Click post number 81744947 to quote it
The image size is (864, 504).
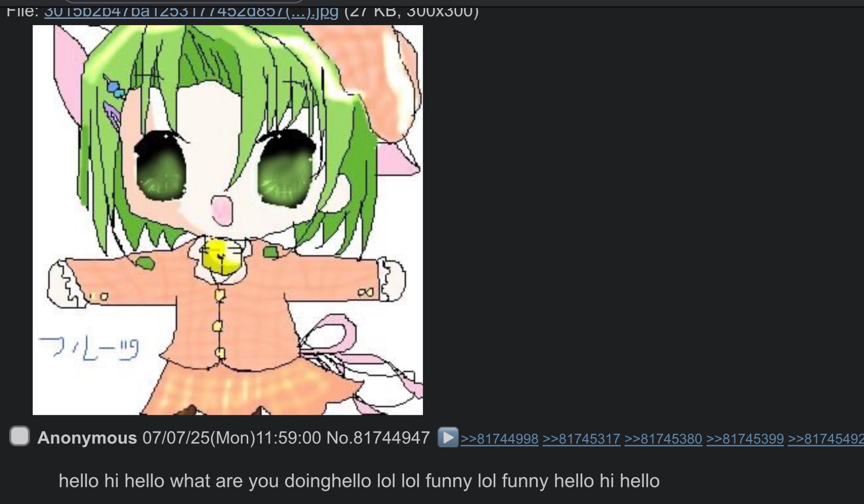392,438
